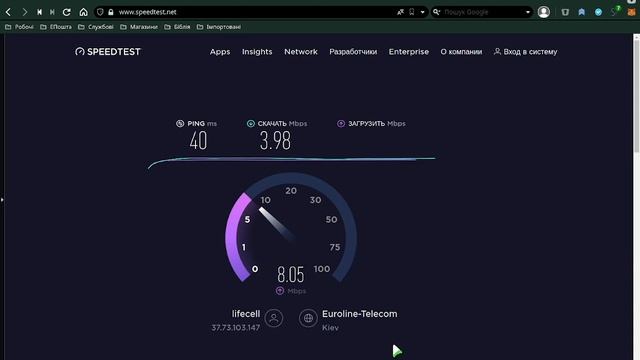Open the ЕПошта bookmarks folder
This screenshot has width=640, height=360.
coord(56,27)
